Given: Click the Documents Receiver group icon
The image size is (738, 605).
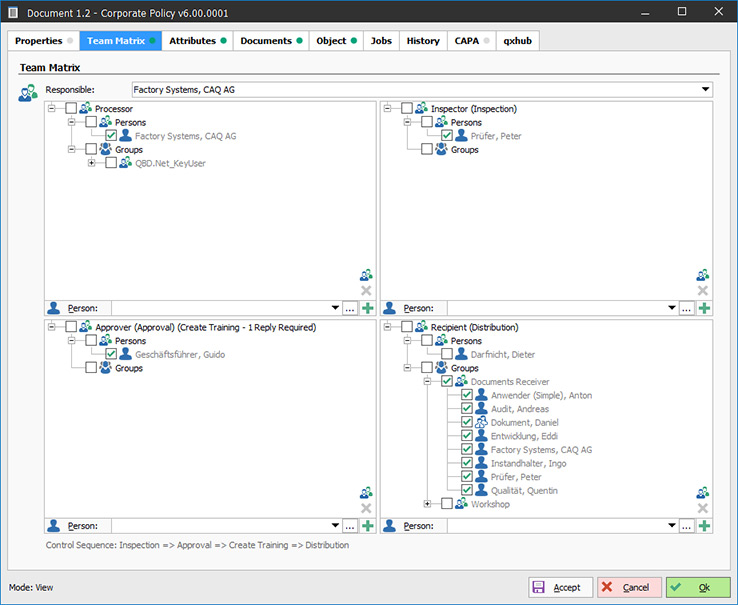Looking at the screenshot, I should pyautogui.click(x=461, y=381).
